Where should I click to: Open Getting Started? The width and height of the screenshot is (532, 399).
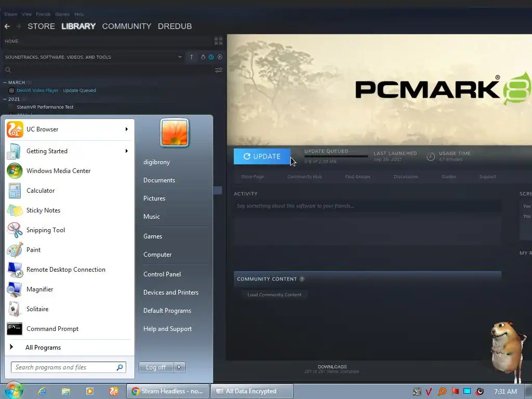(70, 151)
